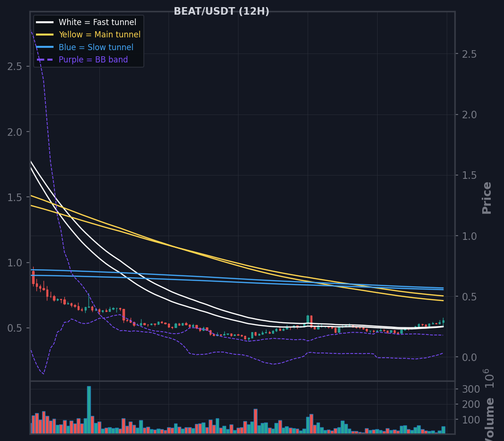Click the 100 tick on the volume axis
This screenshot has height=441, width=504.
pyautogui.click(x=471, y=420)
